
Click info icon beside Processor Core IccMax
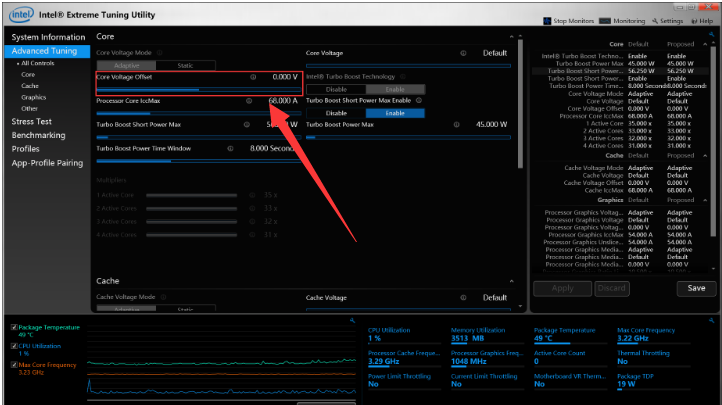point(249,100)
